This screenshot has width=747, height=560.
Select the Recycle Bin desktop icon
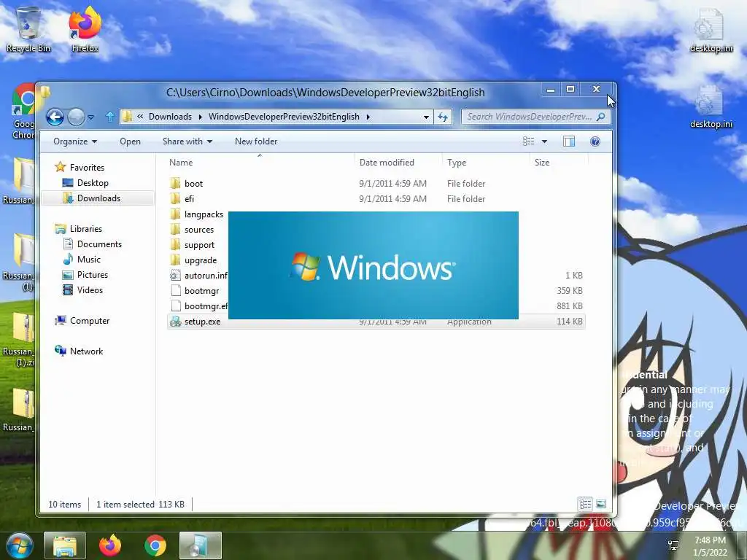28,29
